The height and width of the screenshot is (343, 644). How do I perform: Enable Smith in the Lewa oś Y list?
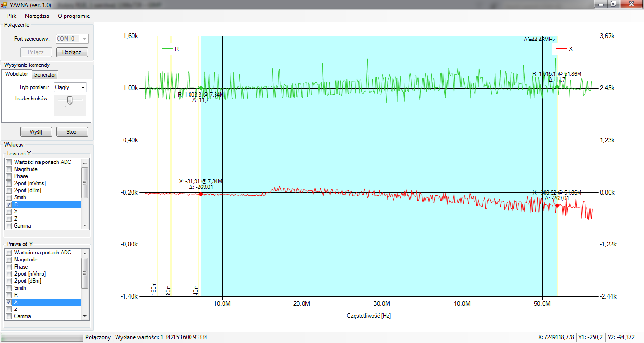9,197
